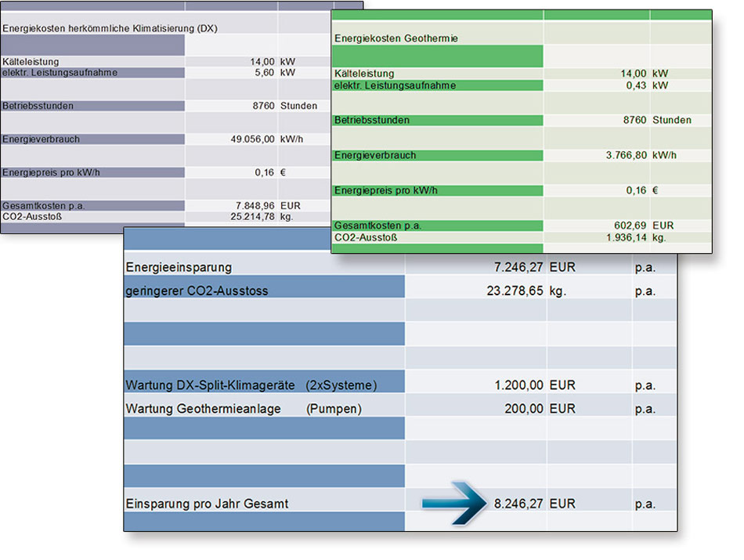Click the blue arrow next to 8.246,27
The image size is (744, 560).
coord(454,503)
